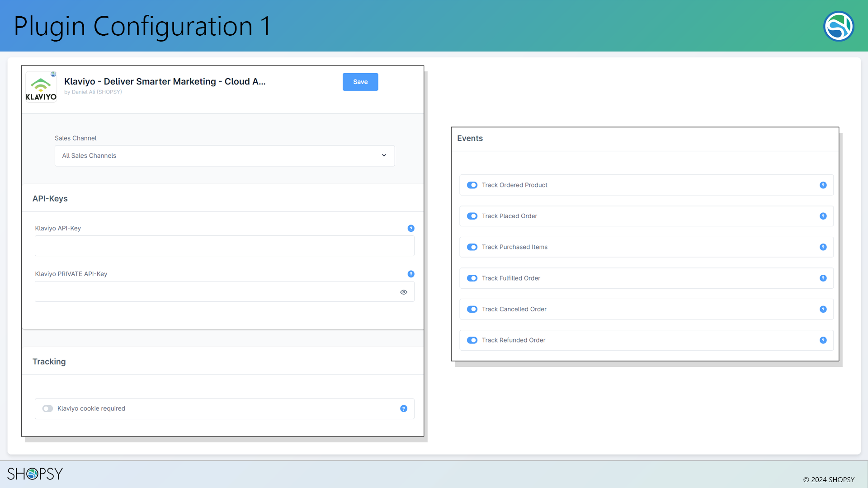Click the Track Refunded Order label

tap(514, 340)
